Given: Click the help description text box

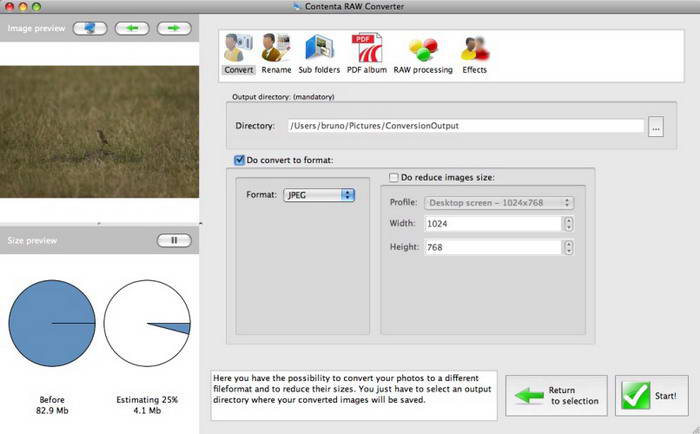Looking at the screenshot, I should click(x=354, y=396).
